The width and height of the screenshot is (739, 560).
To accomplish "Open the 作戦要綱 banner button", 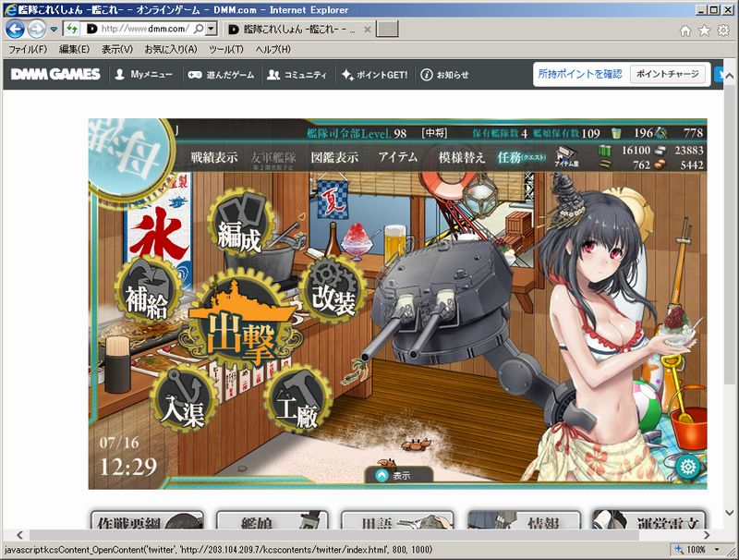I will [147, 519].
